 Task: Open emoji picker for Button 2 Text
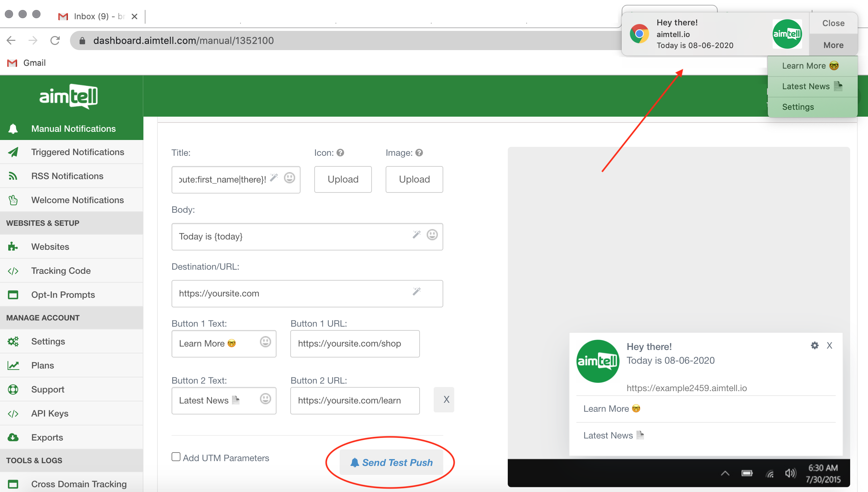coord(265,399)
